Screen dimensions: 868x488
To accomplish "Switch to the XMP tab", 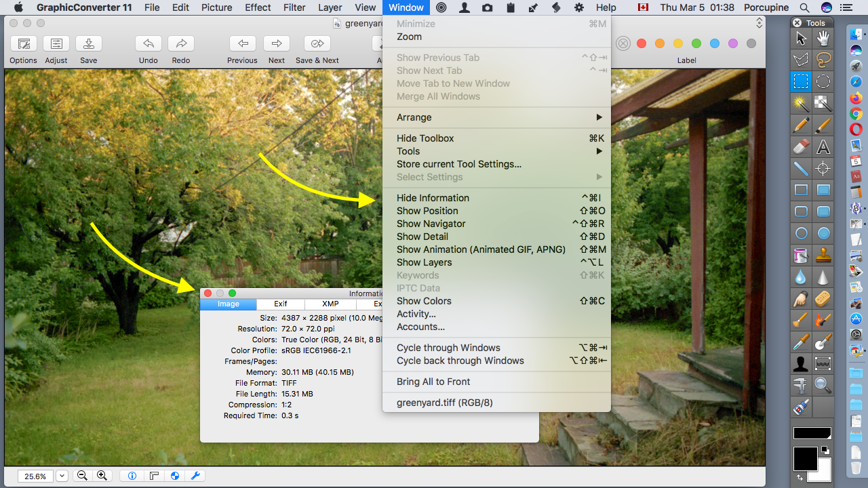I will (330, 304).
